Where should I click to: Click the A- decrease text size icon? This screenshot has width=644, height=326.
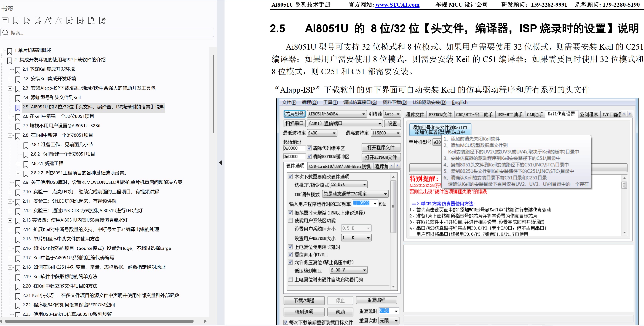[x=59, y=21]
